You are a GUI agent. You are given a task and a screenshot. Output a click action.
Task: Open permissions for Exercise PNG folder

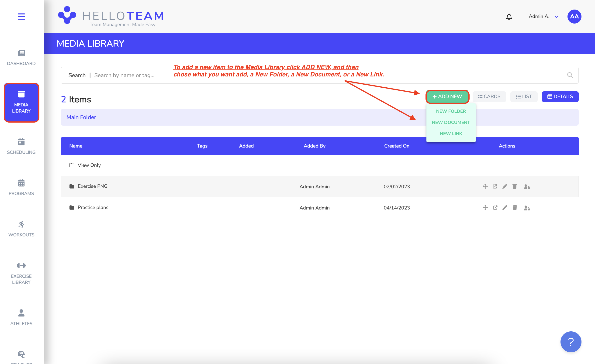coord(526,187)
